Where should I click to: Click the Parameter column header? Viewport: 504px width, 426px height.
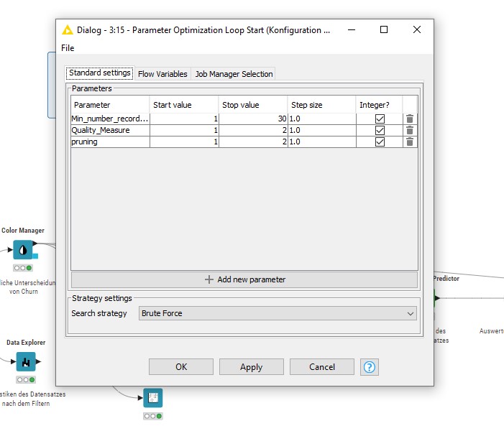[110, 105]
